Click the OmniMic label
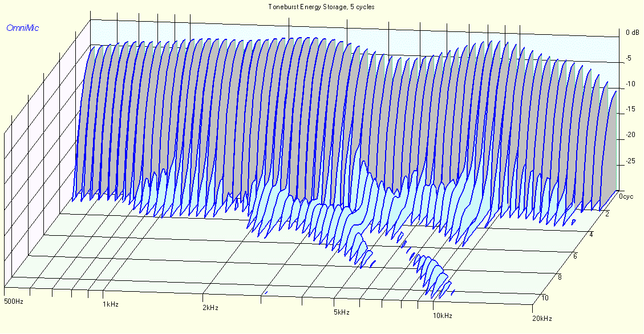Viewport: 644px width, 334px height. coord(23,28)
